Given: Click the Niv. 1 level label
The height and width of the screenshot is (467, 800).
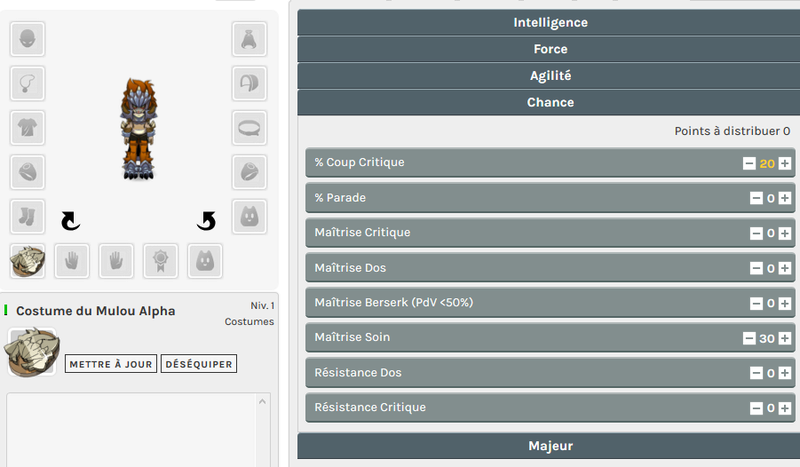Looking at the screenshot, I should (262, 305).
